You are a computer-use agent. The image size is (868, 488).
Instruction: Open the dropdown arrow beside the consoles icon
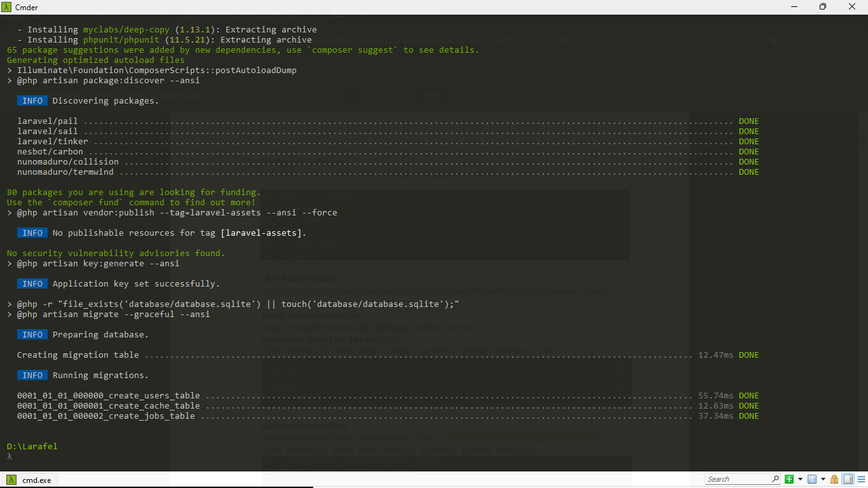point(823,479)
